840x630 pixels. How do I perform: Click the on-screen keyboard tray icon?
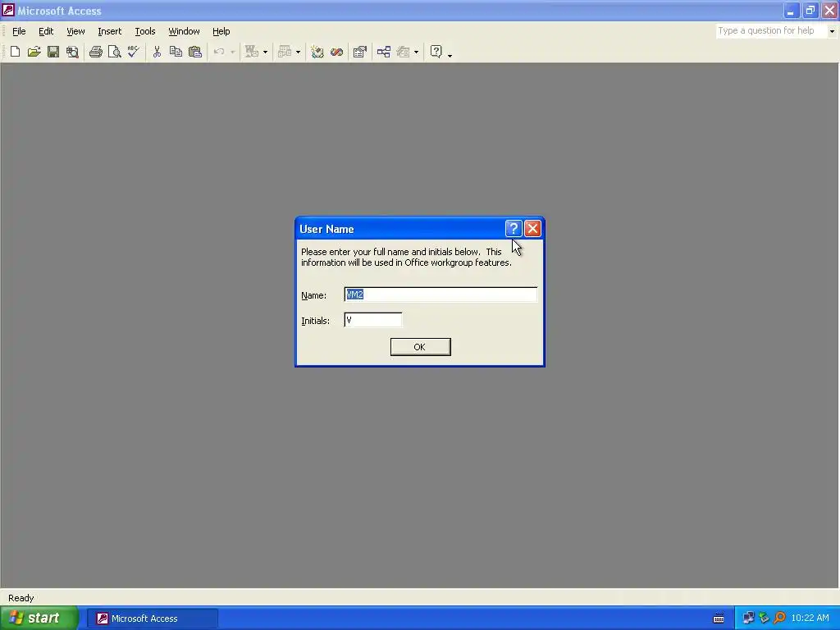[x=719, y=619]
